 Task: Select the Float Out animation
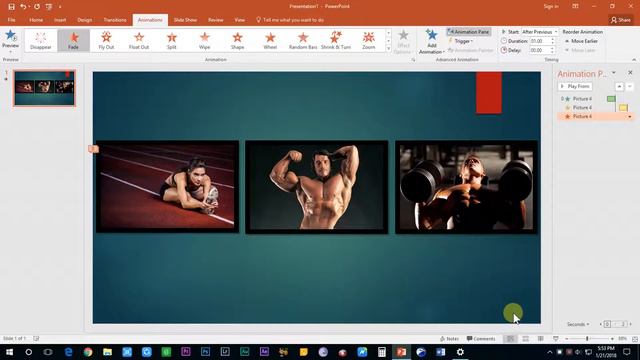pyautogui.click(x=139, y=40)
